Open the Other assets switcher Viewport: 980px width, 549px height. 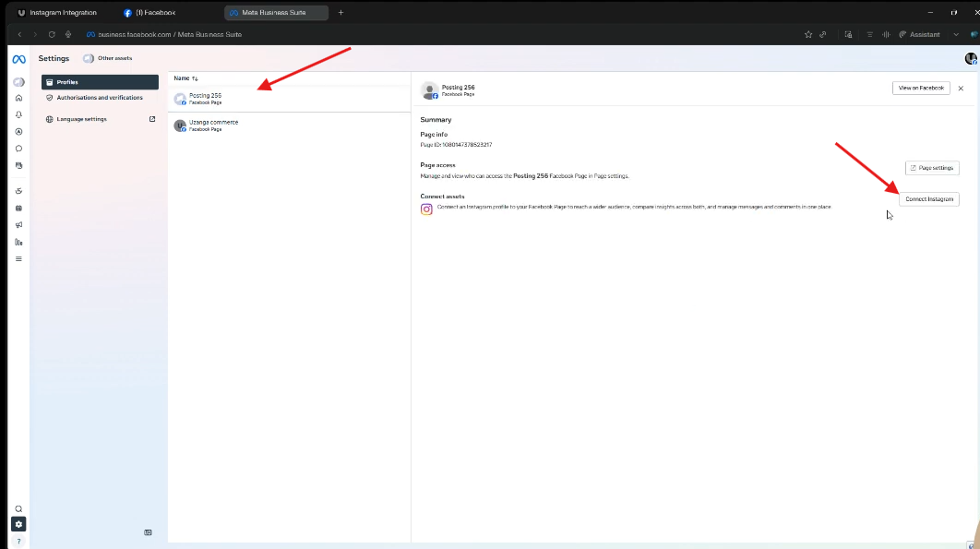pos(107,58)
